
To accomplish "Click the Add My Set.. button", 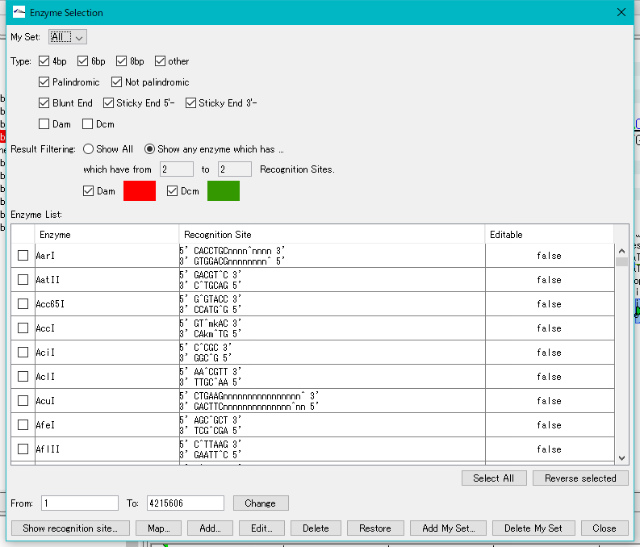I will 448,528.
